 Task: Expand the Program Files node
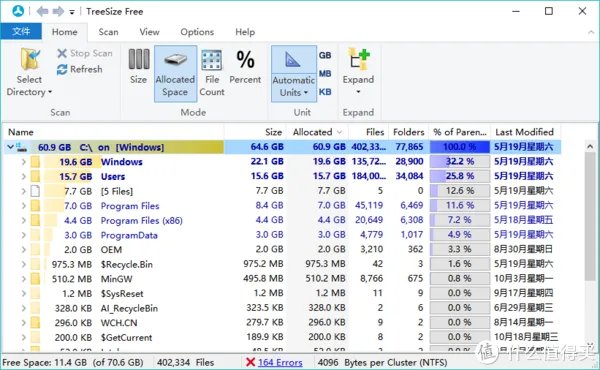pyautogui.click(x=24, y=206)
